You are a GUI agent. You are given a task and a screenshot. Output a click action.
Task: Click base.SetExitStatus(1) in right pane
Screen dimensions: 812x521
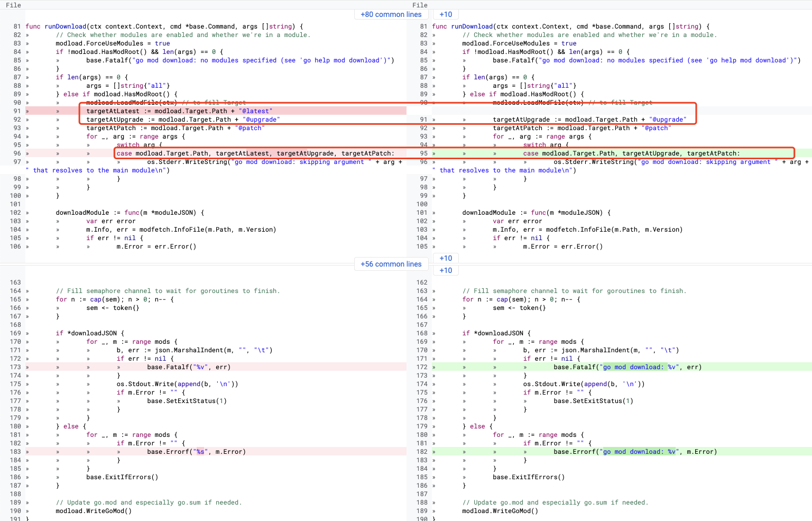click(x=593, y=401)
